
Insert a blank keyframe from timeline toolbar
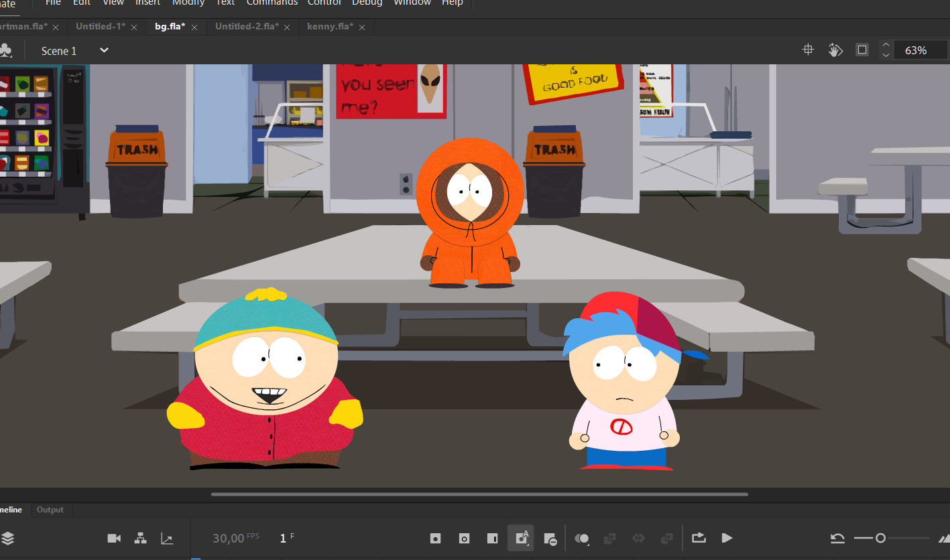coord(464,538)
